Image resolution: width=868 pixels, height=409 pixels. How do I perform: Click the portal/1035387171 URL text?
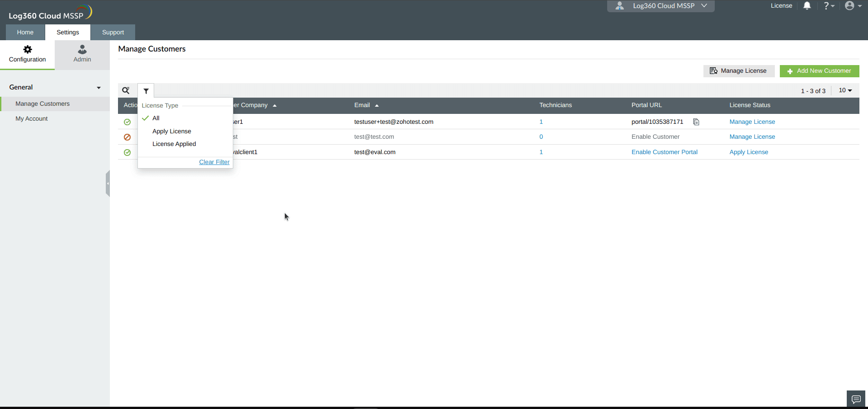coord(657,122)
